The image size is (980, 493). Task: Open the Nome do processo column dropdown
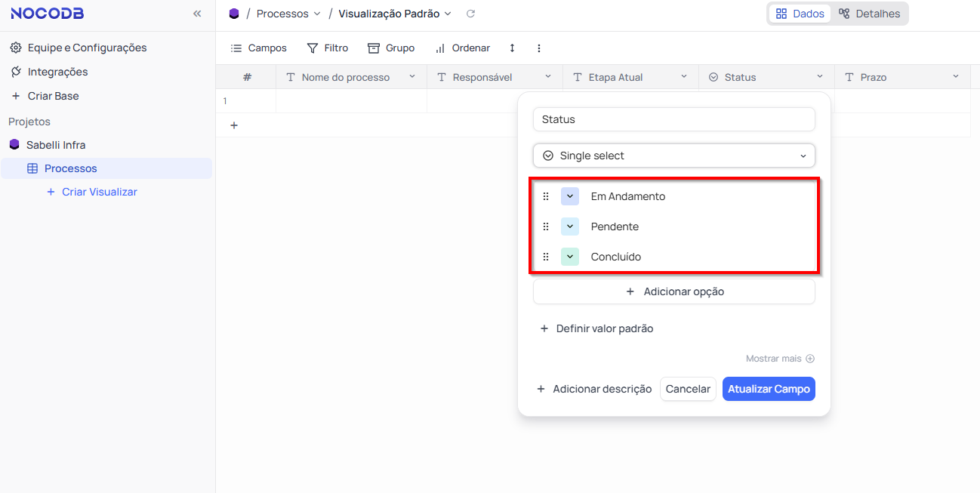pyautogui.click(x=412, y=76)
